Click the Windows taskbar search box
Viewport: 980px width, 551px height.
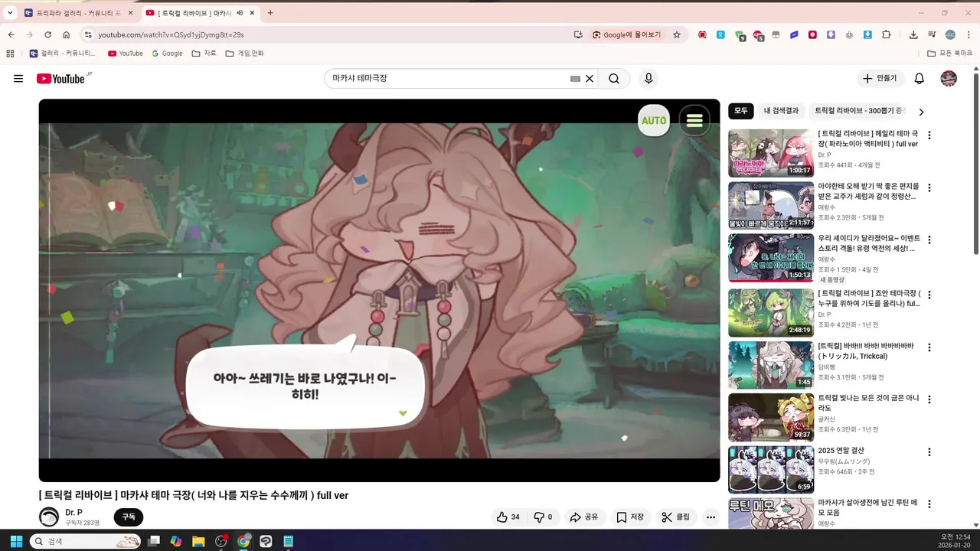(x=85, y=541)
